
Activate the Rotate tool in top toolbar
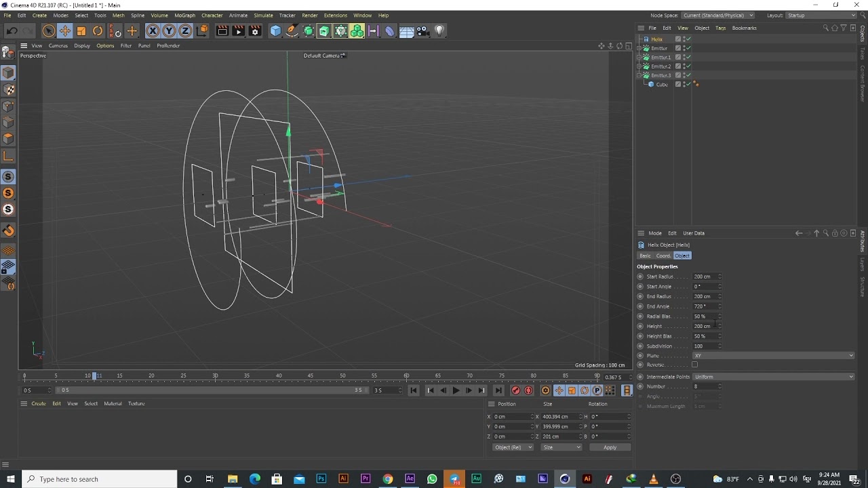coord(98,30)
